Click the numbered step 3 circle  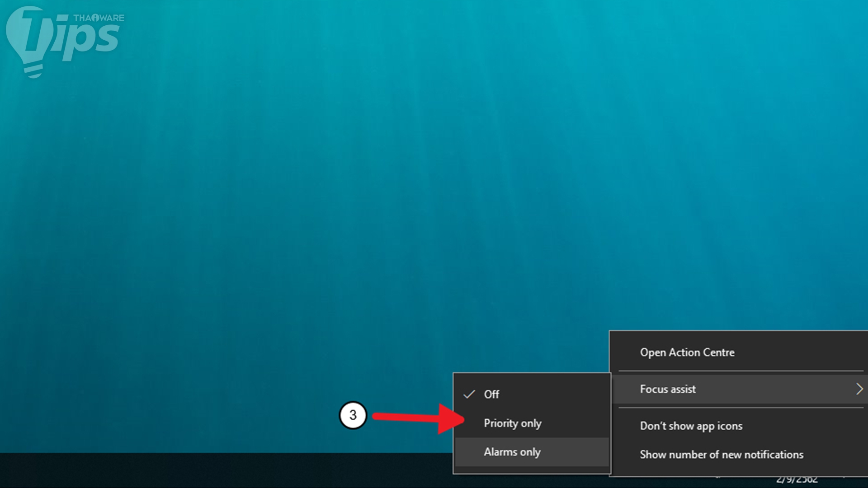tap(353, 415)
